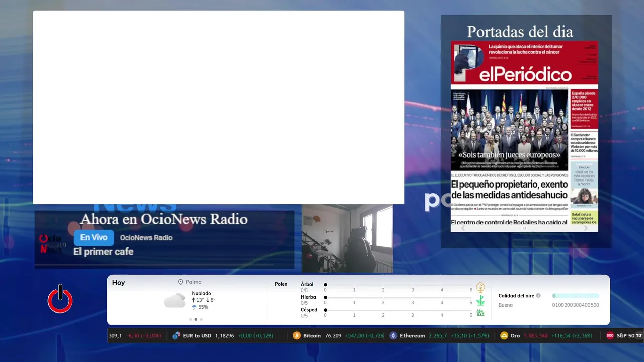Click the Ethereum change +35,10 (+1,57%)

470,336
